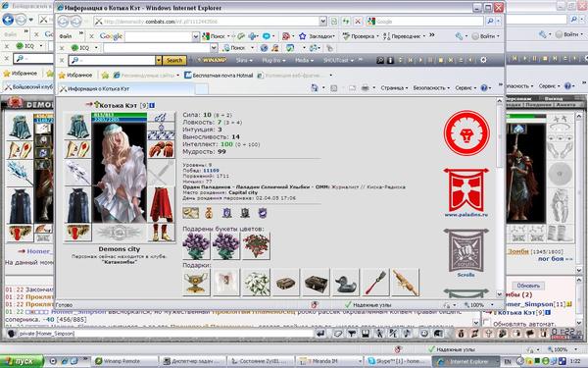Click the smiley face icon in chat toolbar
This screenshot has height=368, width=588.
pyautogui.click(x=424, y=333)
